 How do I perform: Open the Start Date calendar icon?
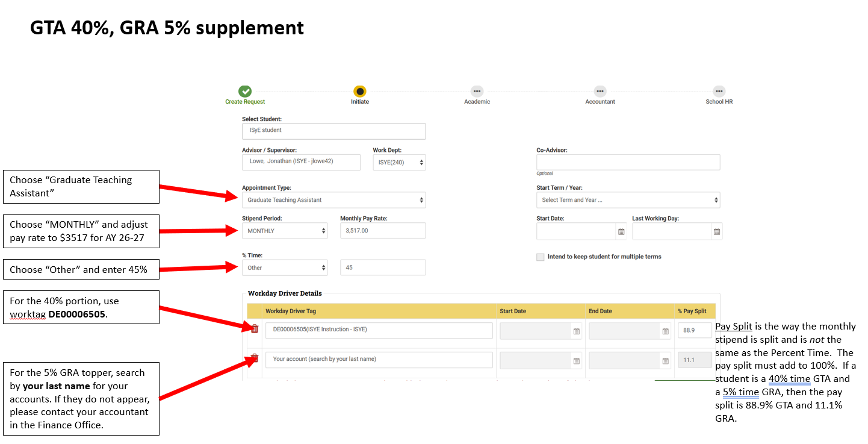point(621,232)
